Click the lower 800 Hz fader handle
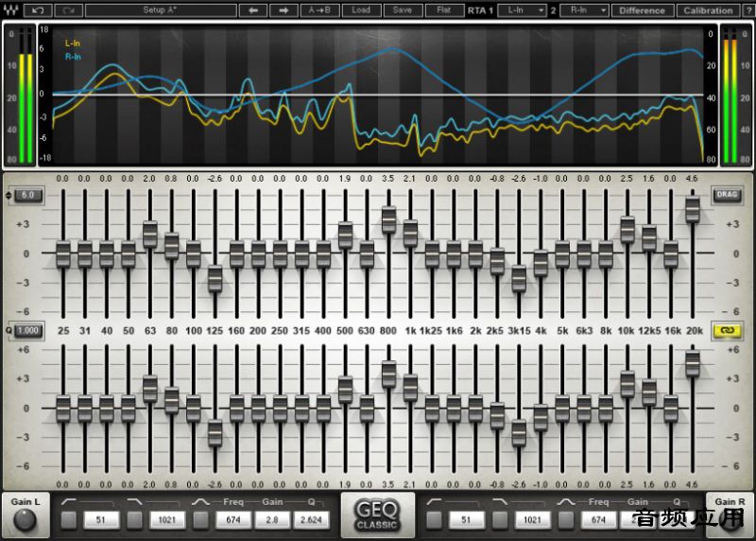Image resolution: width=756 pixels, height=541 pixels. pos(388,375)
